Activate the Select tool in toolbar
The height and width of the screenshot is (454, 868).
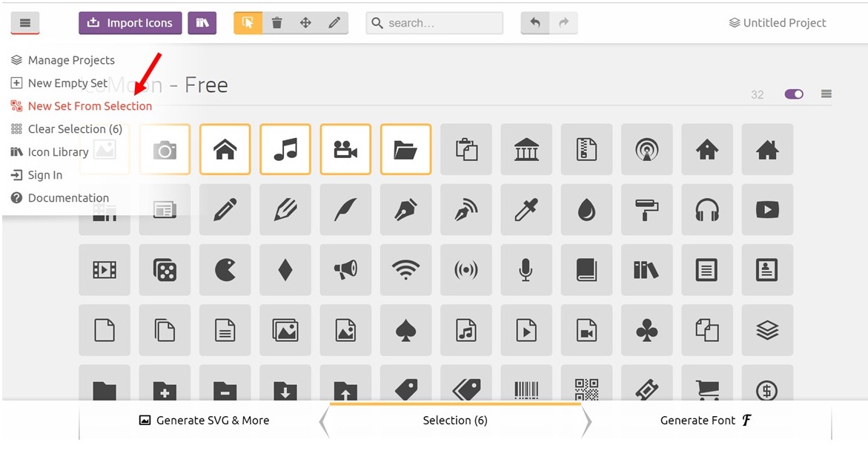tap(248, 23)
